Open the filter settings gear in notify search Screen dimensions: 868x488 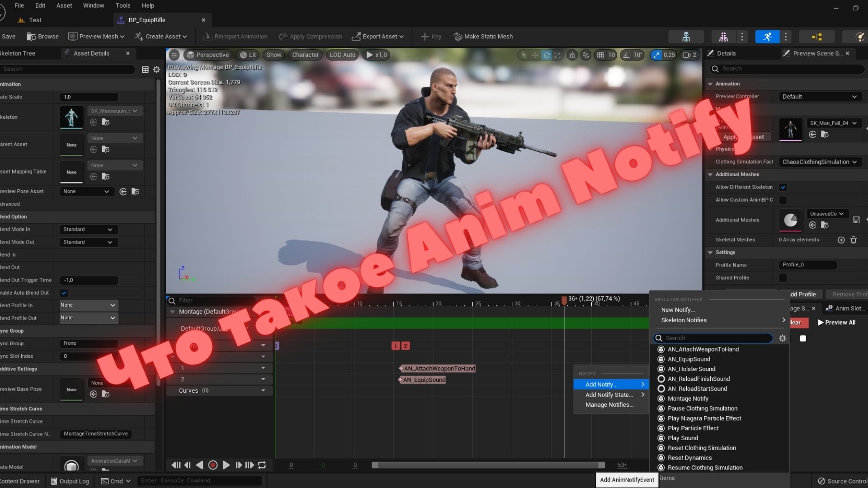click(x=783, y=338)
